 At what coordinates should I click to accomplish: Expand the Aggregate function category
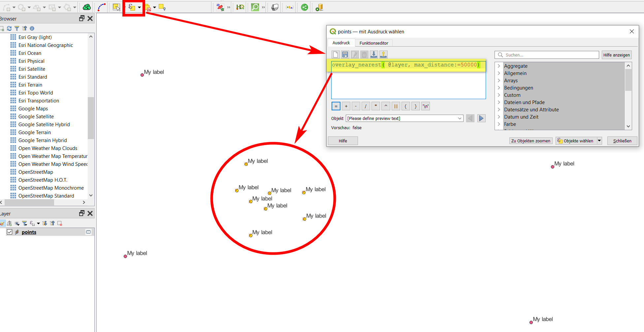499,66
